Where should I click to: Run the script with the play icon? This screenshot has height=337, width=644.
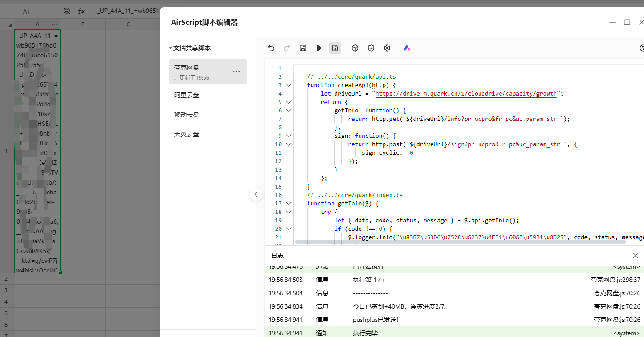pyautogui.click(x=319, y=48)
